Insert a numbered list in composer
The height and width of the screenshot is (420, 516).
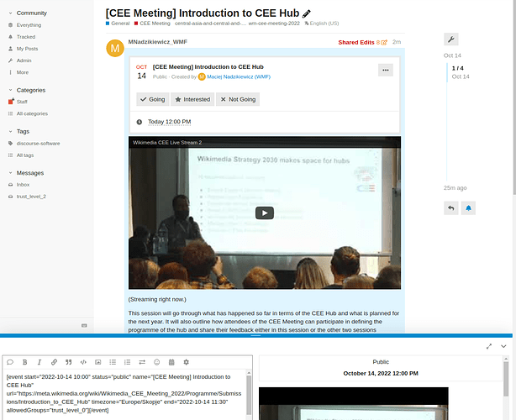point(128,362)
